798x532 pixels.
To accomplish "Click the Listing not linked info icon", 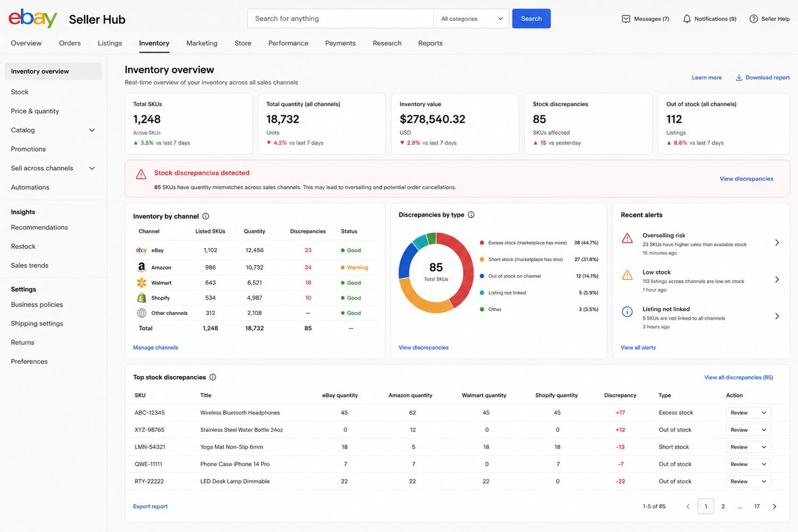I will tap(627, 312).
